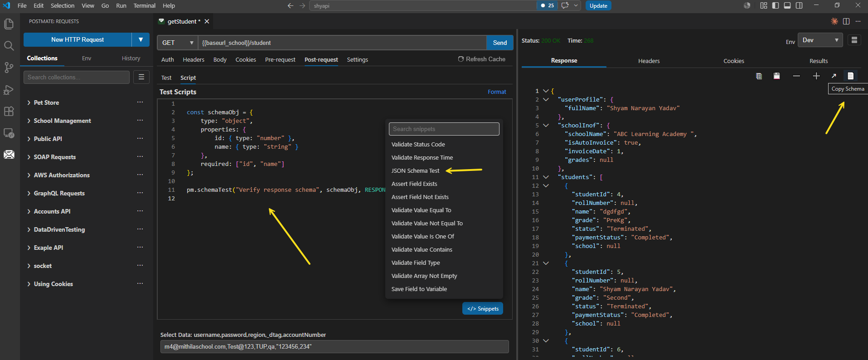
Task: Click the Update button in title bar
Action: click(598, 5)
